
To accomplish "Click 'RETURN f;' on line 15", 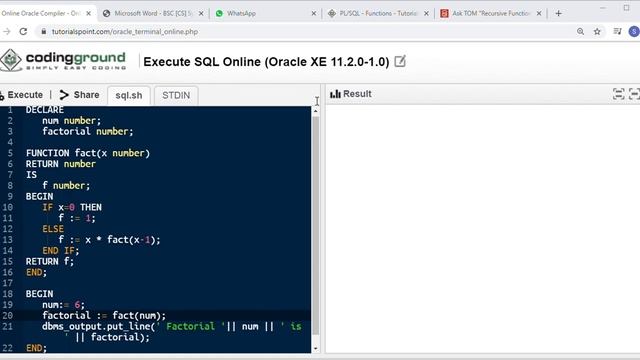I will click(x=50, y=261).
